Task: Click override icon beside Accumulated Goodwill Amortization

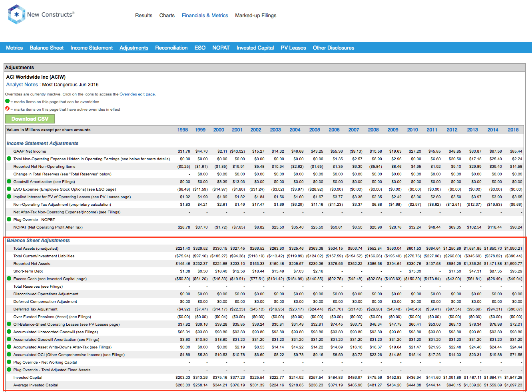Action: click(x=9, y=339)
